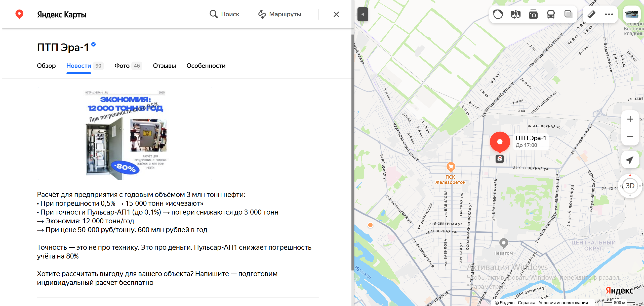This screenshot has height=306, width=644.
Task: Open the Поиск search button
Action: 224,14
